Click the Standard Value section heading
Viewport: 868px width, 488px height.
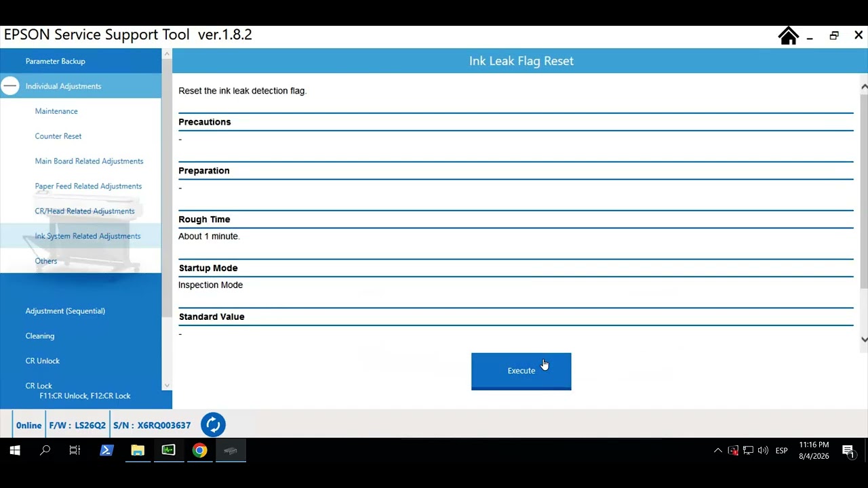(212, 317)
